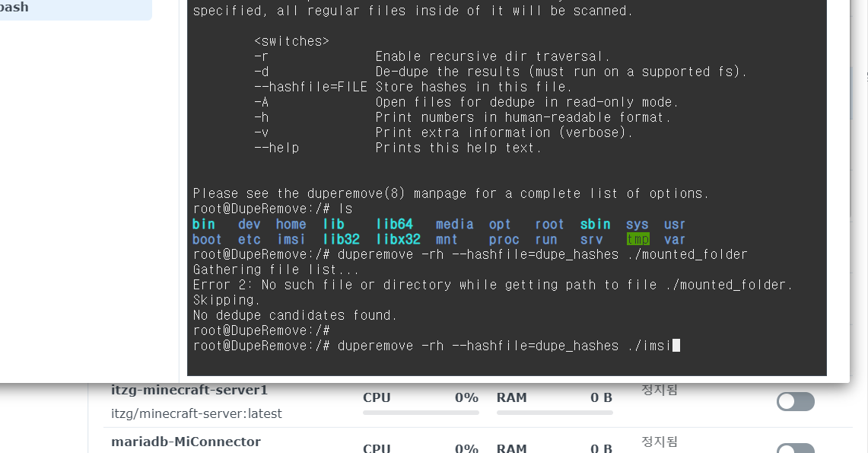Click the 'Error 2: No such file' message
The height and width of the screenshot is (453, 868).
pyautogui.click(x=493, y=285)
